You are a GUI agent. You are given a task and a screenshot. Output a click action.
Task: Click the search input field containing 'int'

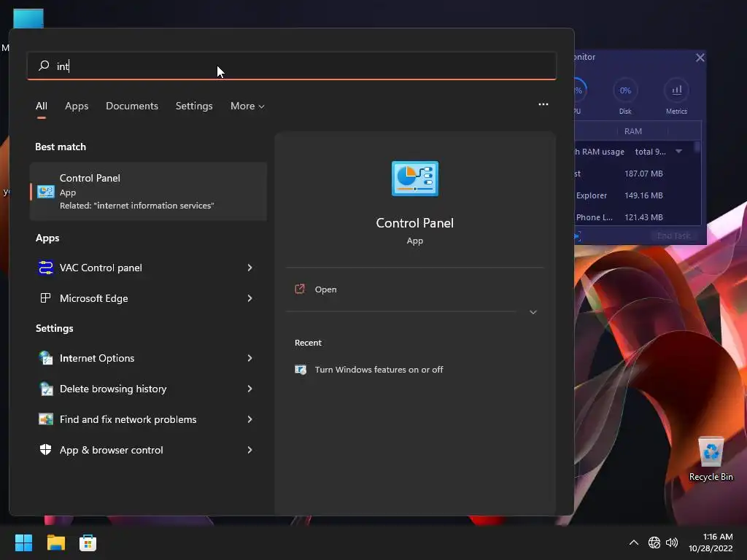pos(292,66)
